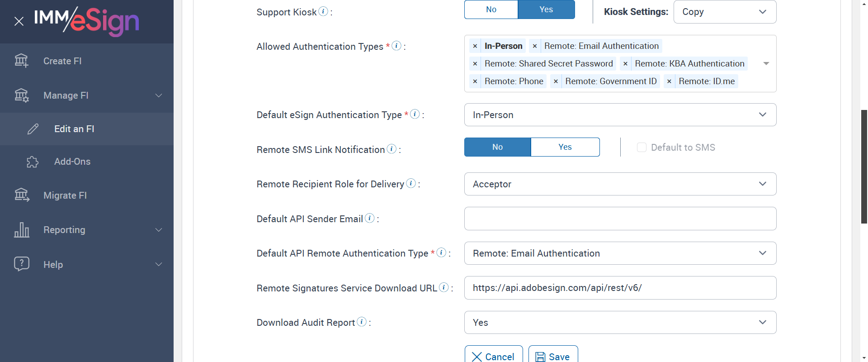The width and height of the screenshot is (868, 362).
Task: Click the Add-Ons puzzle piece icon
Action: [x=33, y=162]
